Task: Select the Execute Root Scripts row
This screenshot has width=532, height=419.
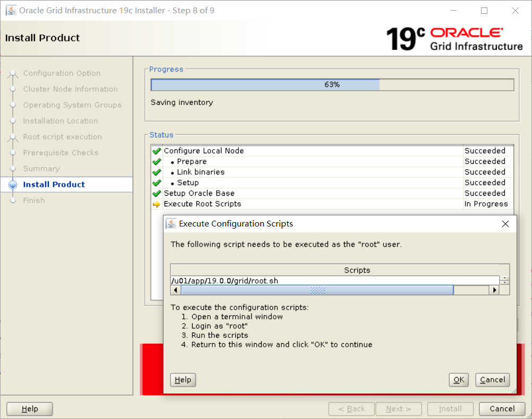Action: pos(332,204)
